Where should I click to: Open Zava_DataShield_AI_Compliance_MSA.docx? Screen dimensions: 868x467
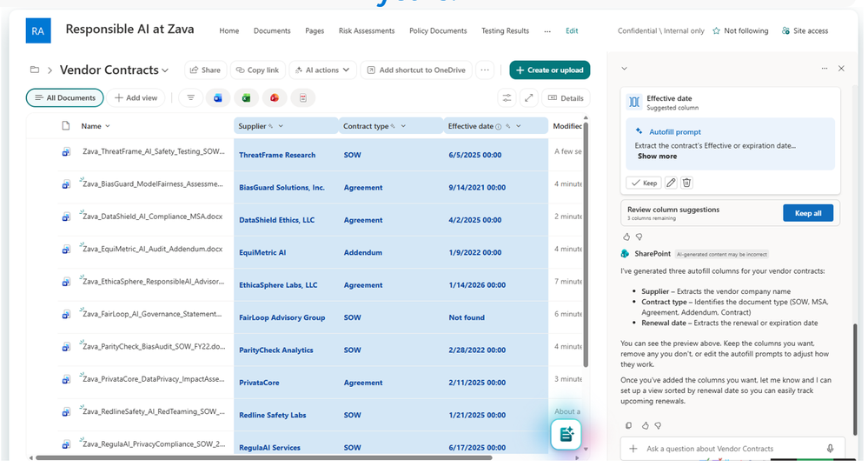click(152, 217)
